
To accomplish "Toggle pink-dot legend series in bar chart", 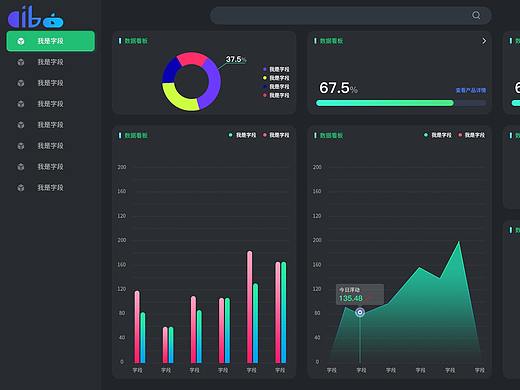I will (x=276, y=135).
